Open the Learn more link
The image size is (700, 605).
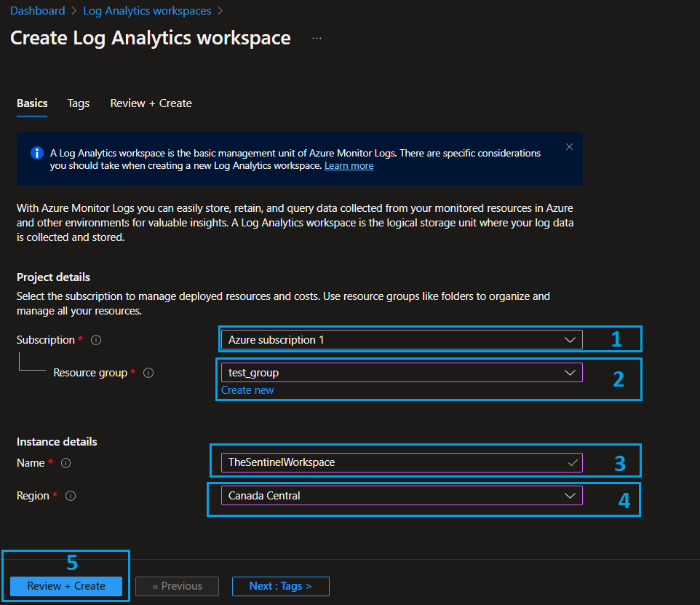(349, 166)
